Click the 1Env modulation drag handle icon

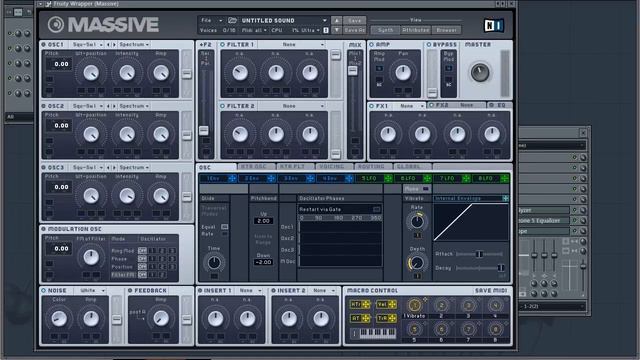coord(232,178)
